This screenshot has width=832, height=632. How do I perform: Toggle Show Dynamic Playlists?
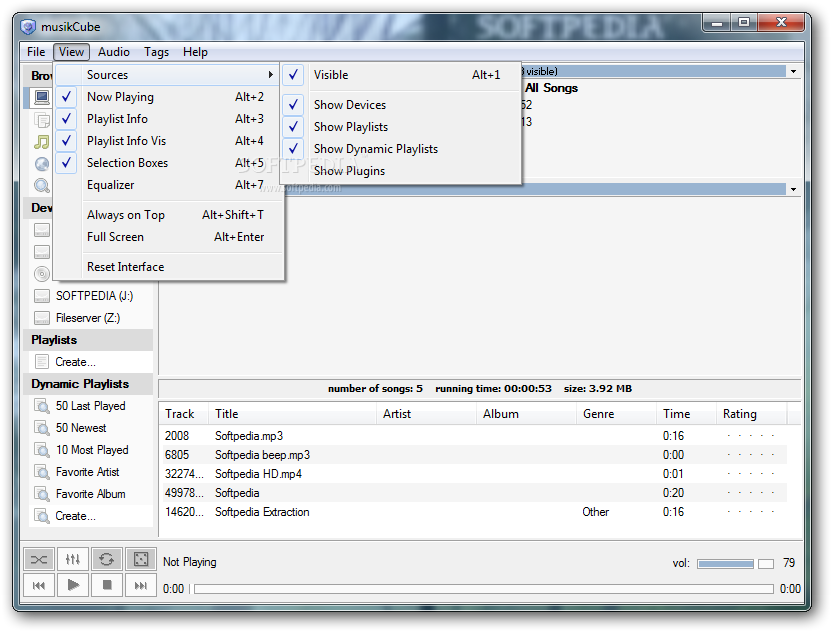[x=293, y=149]
